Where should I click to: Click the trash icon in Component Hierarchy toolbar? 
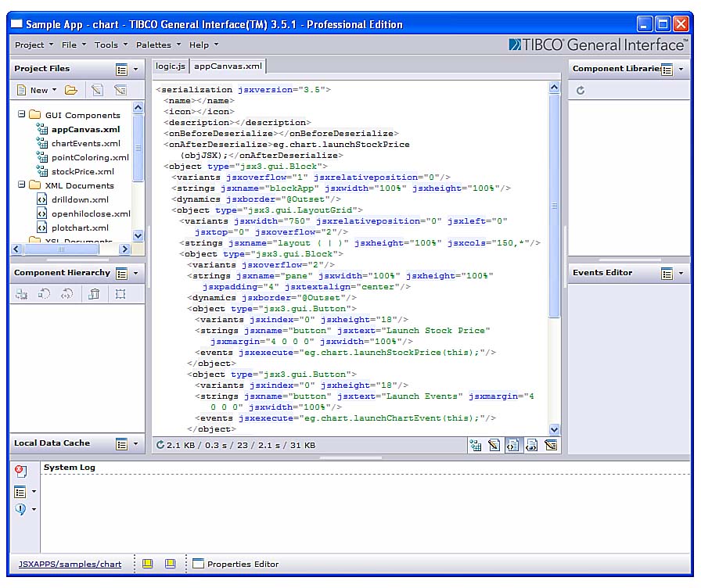(94, 294)
